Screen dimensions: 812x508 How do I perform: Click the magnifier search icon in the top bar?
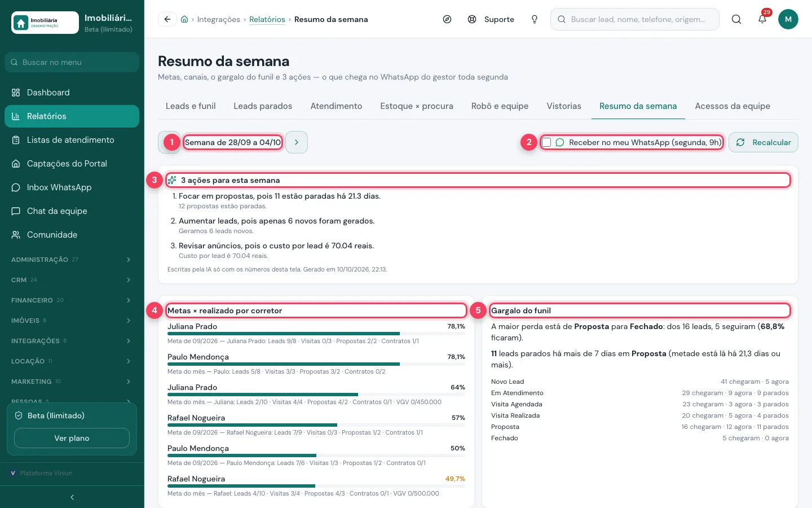(x=736, y=19)
